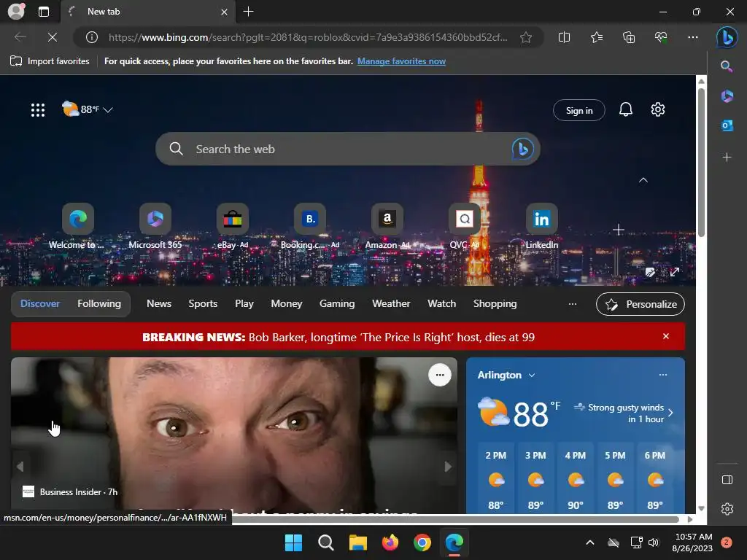747x560 pixels.
Task: Expand the Arlington location dropdown
Action: coord(532,376)
